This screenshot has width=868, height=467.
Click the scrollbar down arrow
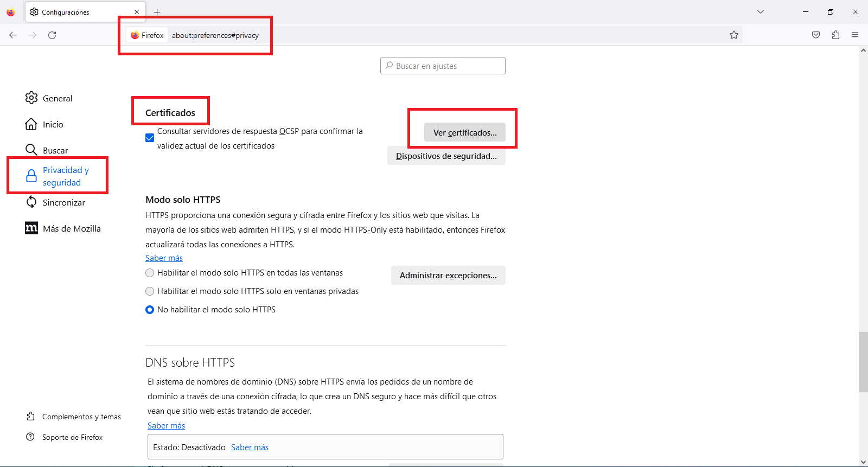863,462
